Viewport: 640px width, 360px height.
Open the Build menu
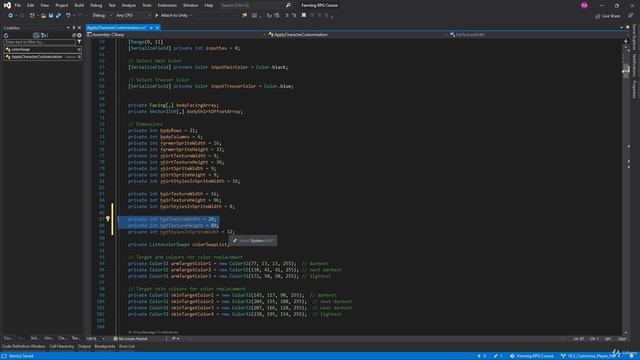79,5
